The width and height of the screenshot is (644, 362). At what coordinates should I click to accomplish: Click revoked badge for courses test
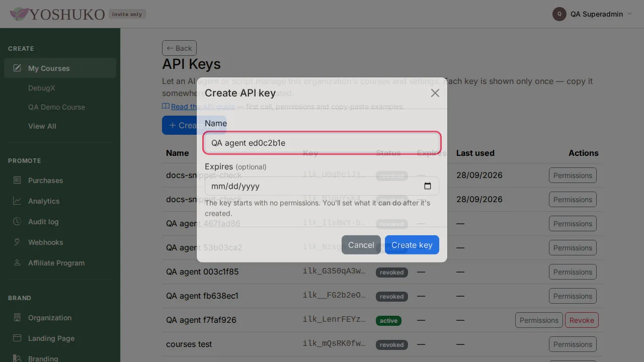[392, 345]
